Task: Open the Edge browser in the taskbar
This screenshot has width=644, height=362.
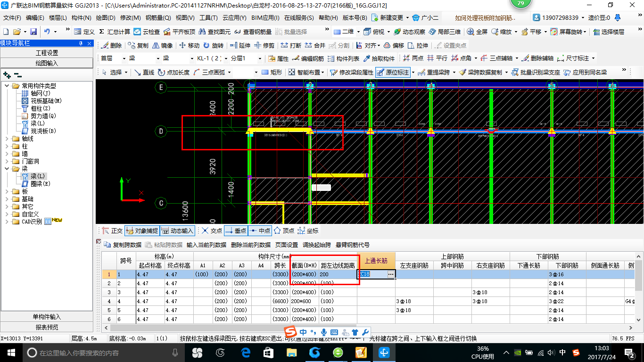Action: point(245,352)
